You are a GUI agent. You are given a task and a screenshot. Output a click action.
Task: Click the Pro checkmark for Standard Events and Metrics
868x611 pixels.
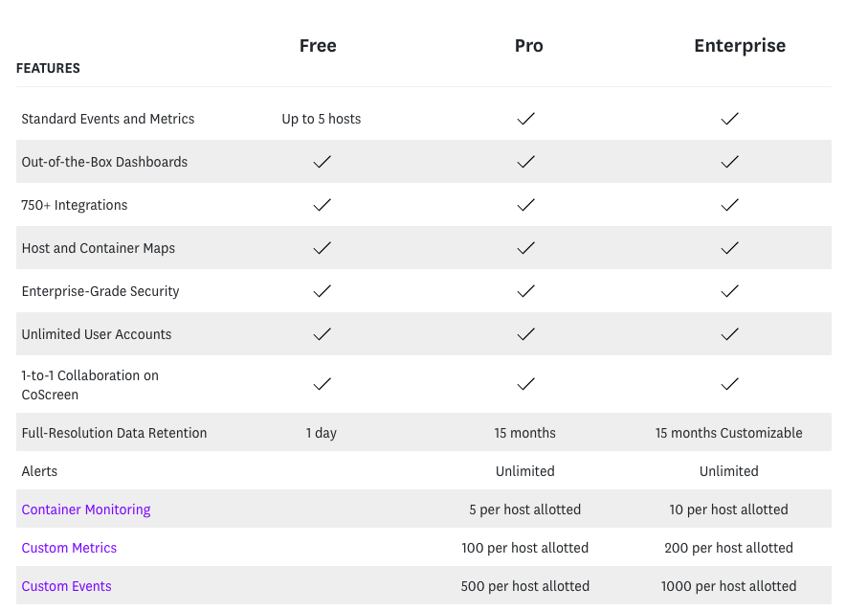tap(526, 119)
